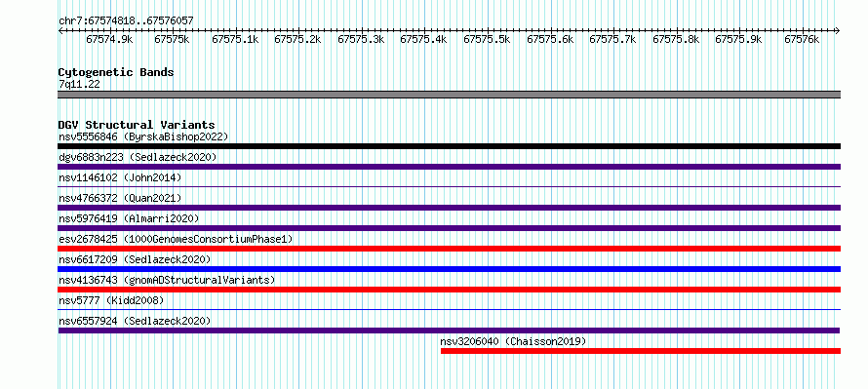Click the thin blue nsv5777 line

point(449,310)
